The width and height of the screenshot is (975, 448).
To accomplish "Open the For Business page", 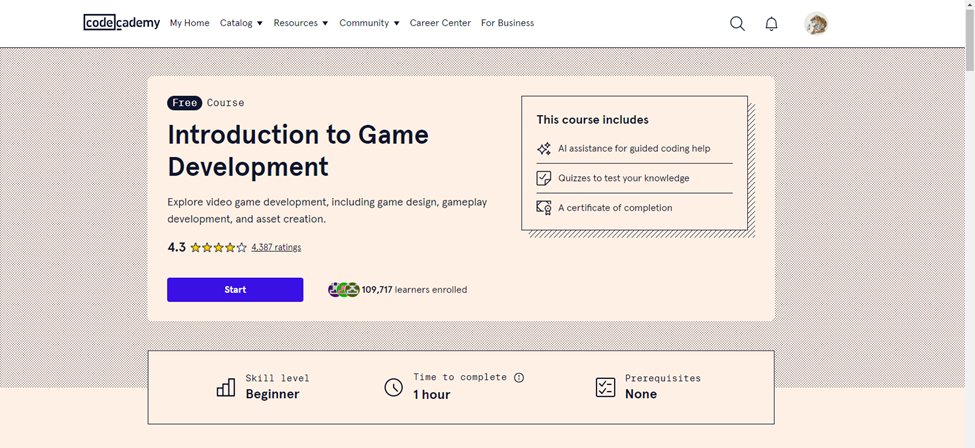I will coord(507,23).
